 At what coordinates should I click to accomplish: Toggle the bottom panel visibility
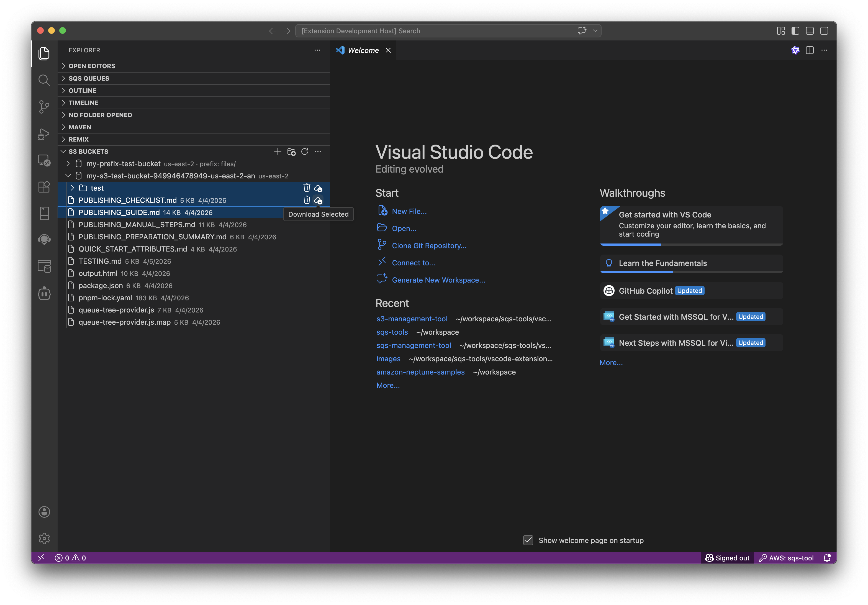[809, 31]
